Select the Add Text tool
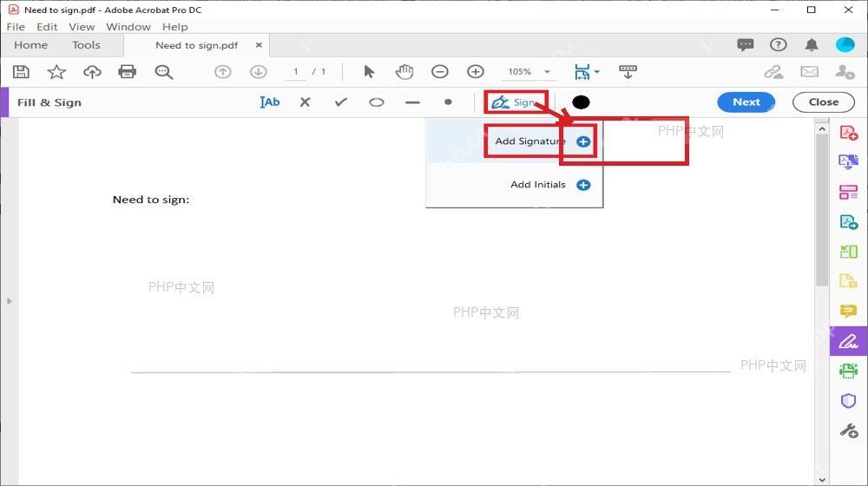868x486 pixels. (270, 102)
